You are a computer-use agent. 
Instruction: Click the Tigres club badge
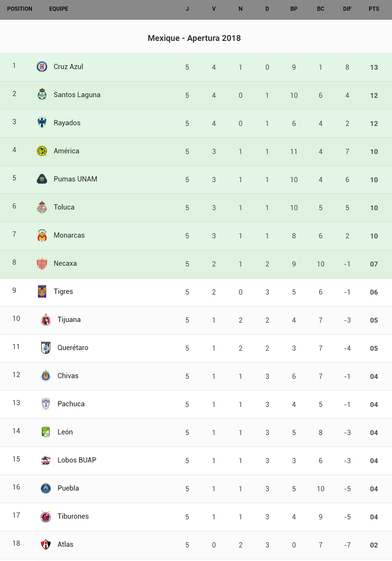coord(42,291)
